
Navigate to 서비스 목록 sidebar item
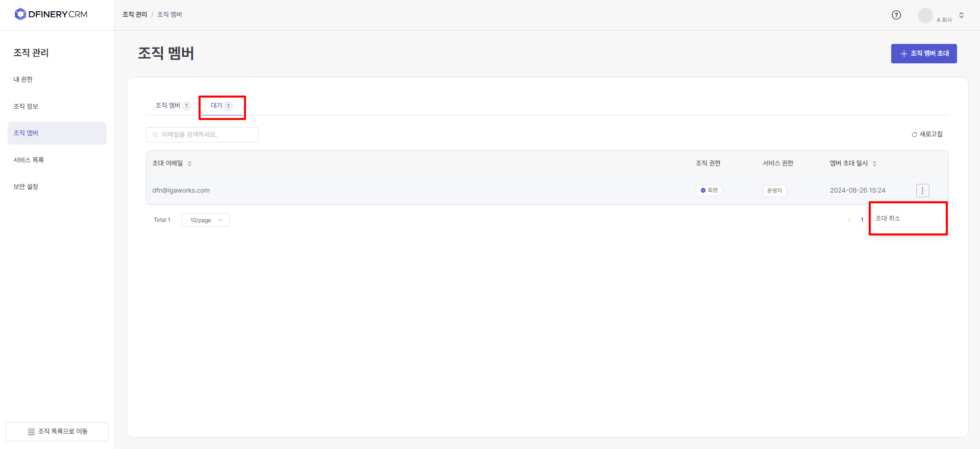(x=29, y=160)
